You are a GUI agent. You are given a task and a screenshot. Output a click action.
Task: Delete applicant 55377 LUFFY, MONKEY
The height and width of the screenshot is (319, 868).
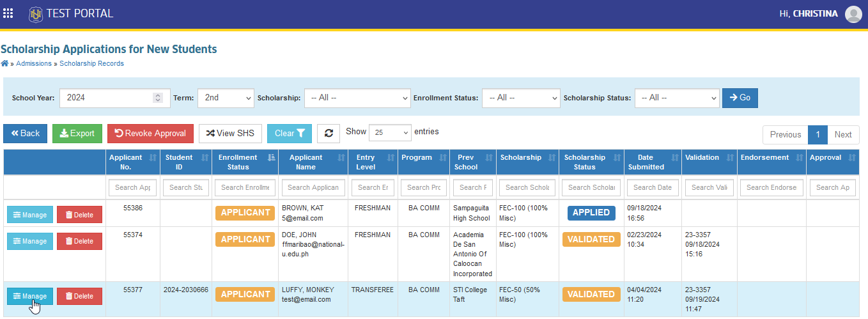(79, 296)
